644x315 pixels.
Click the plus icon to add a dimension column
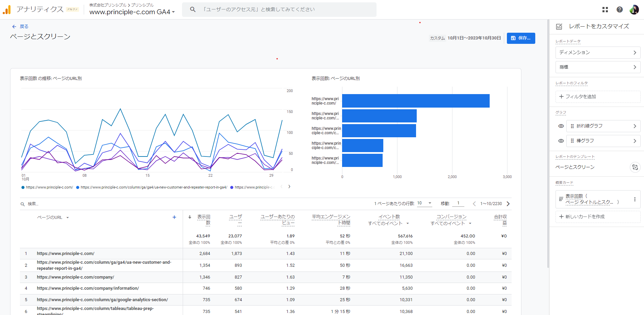(174, 217)
